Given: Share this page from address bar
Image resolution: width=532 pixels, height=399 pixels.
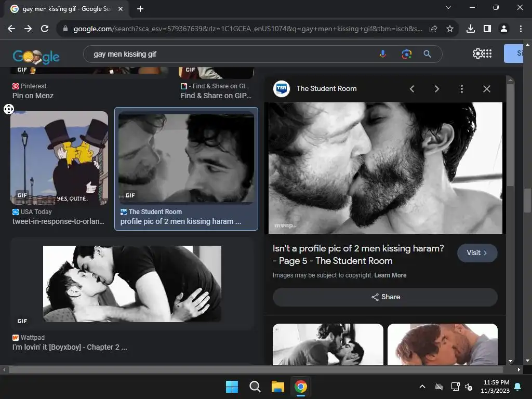Looking at the screenshot, I should [433, 29].
